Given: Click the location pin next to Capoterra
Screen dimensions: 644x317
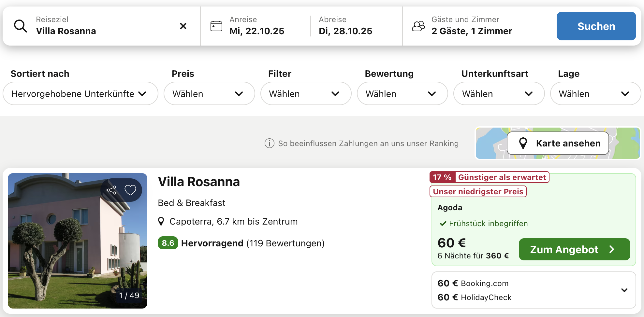Looking at the screenshot, I should (161, 222).
